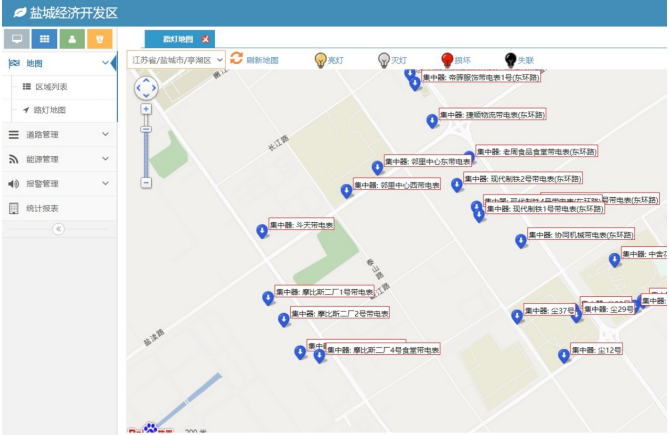Click the orange shield icon button

98,39
